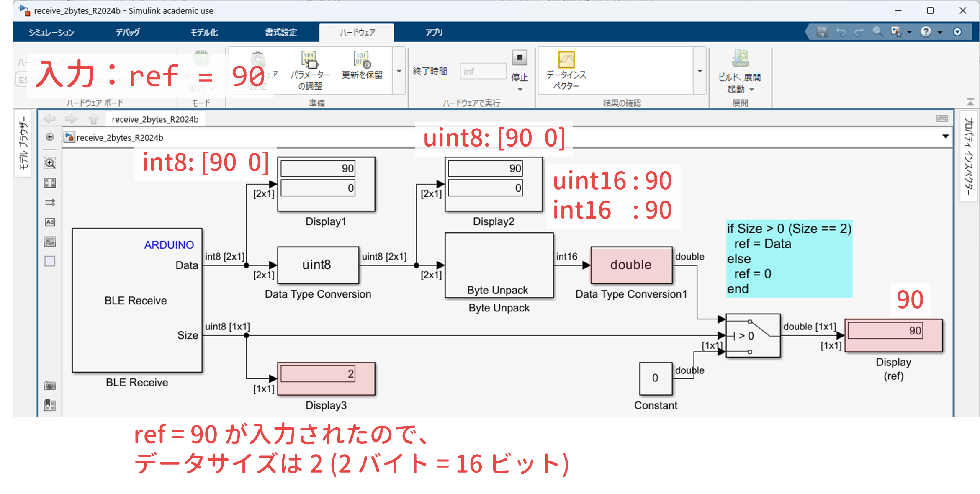Expand the Build, Deploy & Start dropdown arrow
Screen dimensions: 980x494
(752, 90)
